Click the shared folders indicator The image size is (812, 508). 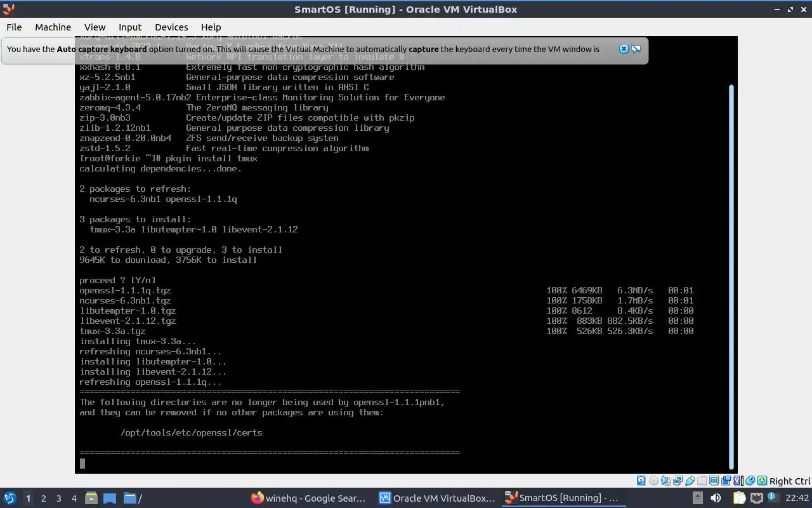coord(702,481)
